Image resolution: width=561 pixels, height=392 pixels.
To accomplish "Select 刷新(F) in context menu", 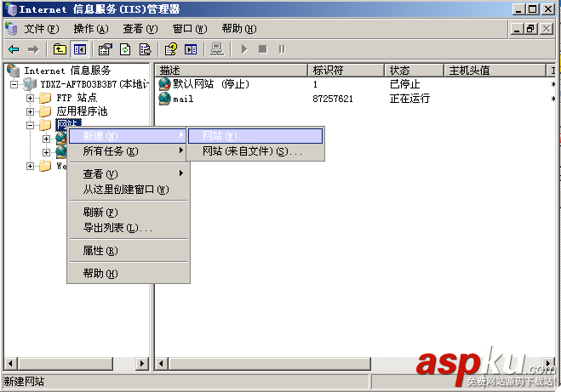I will [x=128, y=213].
